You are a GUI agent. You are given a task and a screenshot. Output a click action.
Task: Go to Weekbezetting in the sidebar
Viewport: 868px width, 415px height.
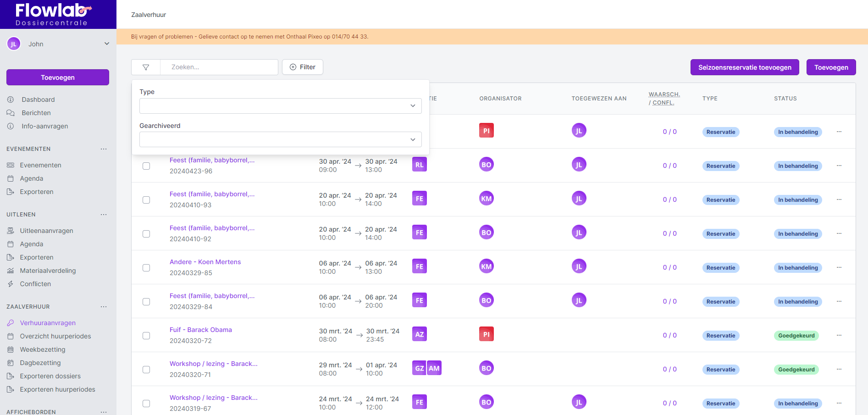[x=43, y=349]
